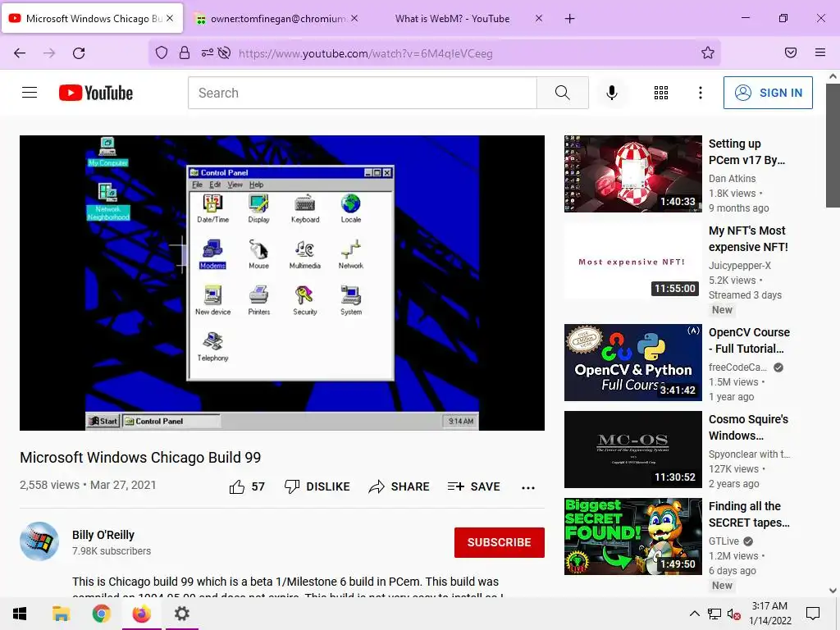Open the freeCodeCamp channel name
Screen dimensions: 840x630
tap(737, 367)
